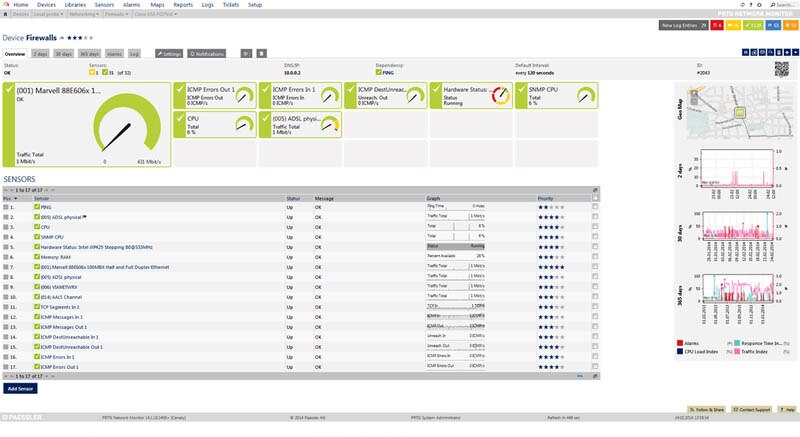The height and width of the screenshot is (437, 800).
Task: Tick the checkbox for SNMP CPU row
Action: 595,237
